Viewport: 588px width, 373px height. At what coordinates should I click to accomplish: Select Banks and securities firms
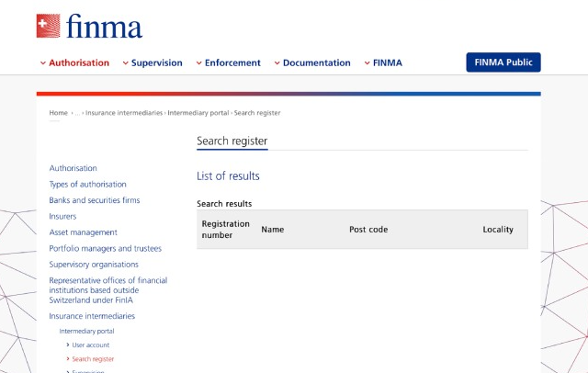click(94, 200)
